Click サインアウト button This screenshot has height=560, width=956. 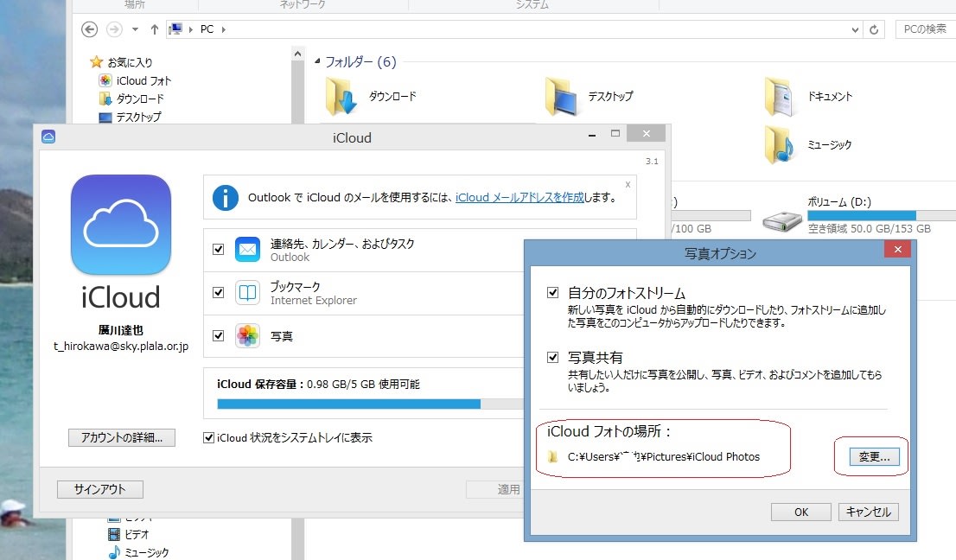point(100,489)
